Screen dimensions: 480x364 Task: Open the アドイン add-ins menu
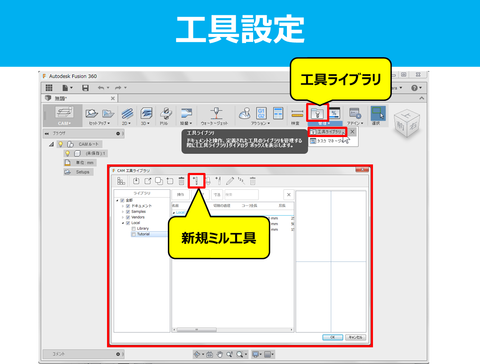[x=355, y=116]
